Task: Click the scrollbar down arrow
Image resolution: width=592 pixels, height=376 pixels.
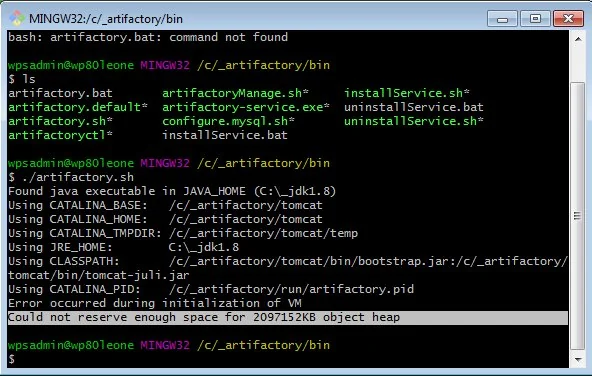Action: click(x=578, y=360)
